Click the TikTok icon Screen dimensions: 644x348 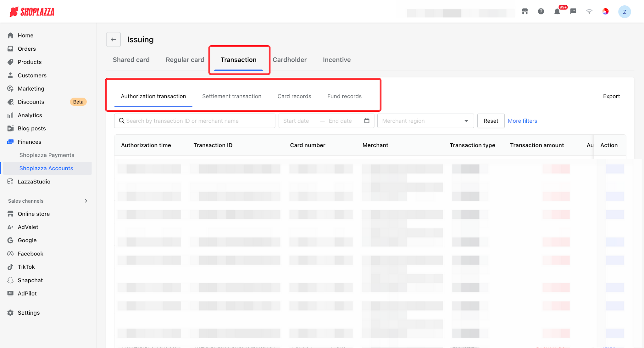point(10,267)
